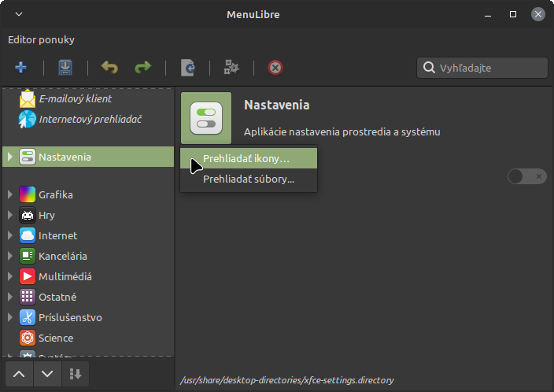Open the window menu chevron in title bar

19,14
